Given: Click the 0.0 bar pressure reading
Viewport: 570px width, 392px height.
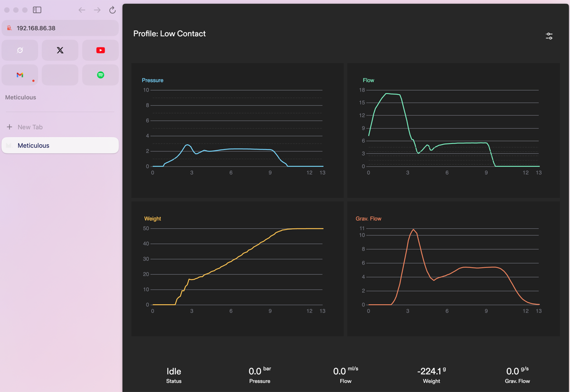Looking at the screenshot, I should [x=260, y=371].
